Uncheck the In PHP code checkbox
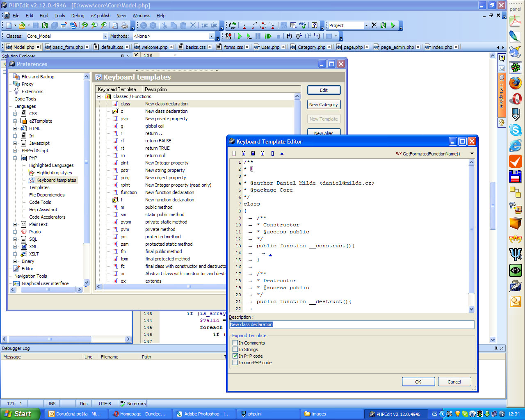Viewport: 525px width, 420px height. point(235,356)
